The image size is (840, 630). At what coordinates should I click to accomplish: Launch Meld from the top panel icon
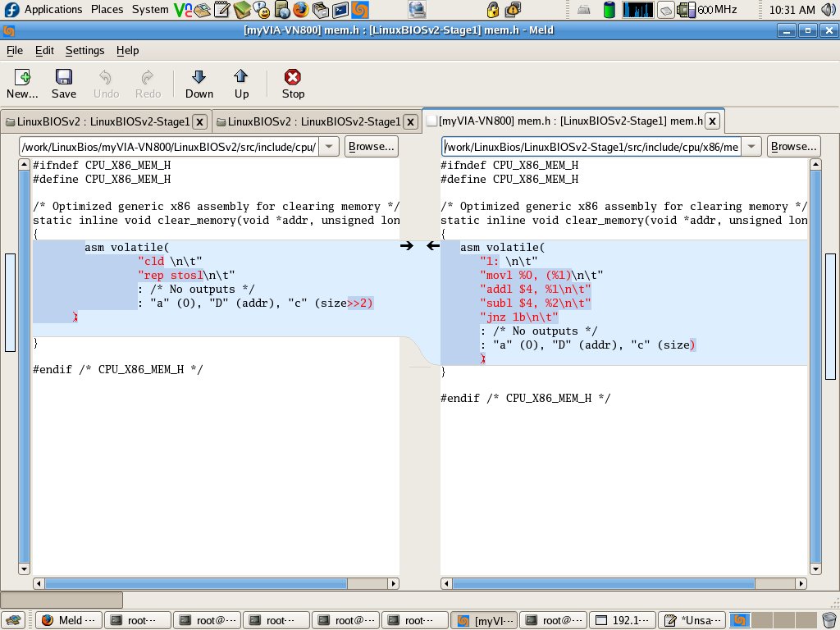pyautogui.click(x=360, y=10)
